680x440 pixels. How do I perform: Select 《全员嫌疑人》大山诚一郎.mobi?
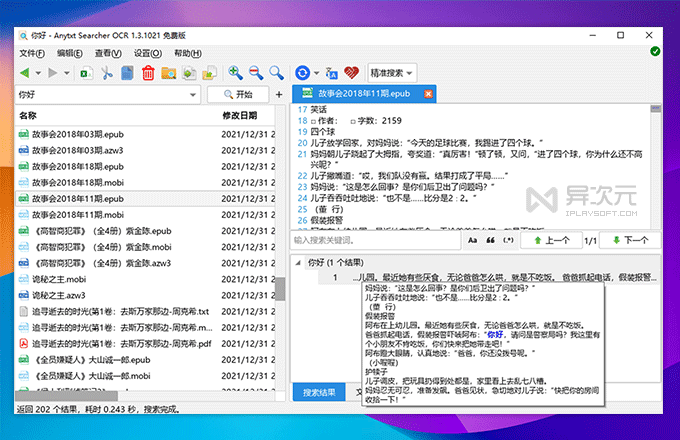point(145,376)
